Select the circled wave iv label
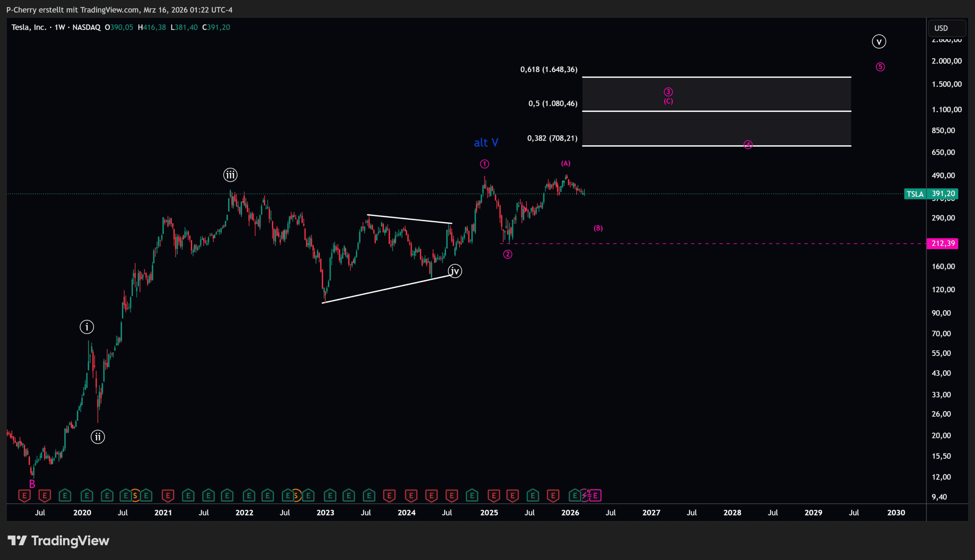The height and width of the screenshot is (560, 975). pyautogui.click(x=455, y=271)
